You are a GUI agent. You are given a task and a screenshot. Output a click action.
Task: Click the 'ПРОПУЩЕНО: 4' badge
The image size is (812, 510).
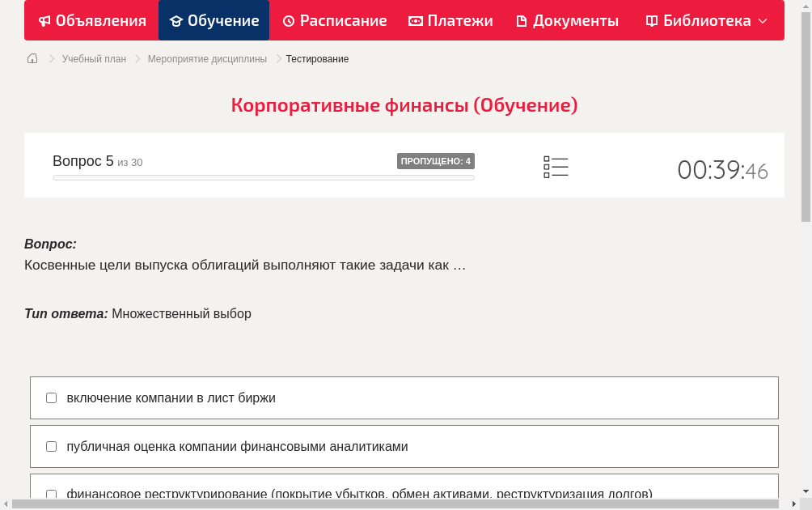click(x=435, y=161)
